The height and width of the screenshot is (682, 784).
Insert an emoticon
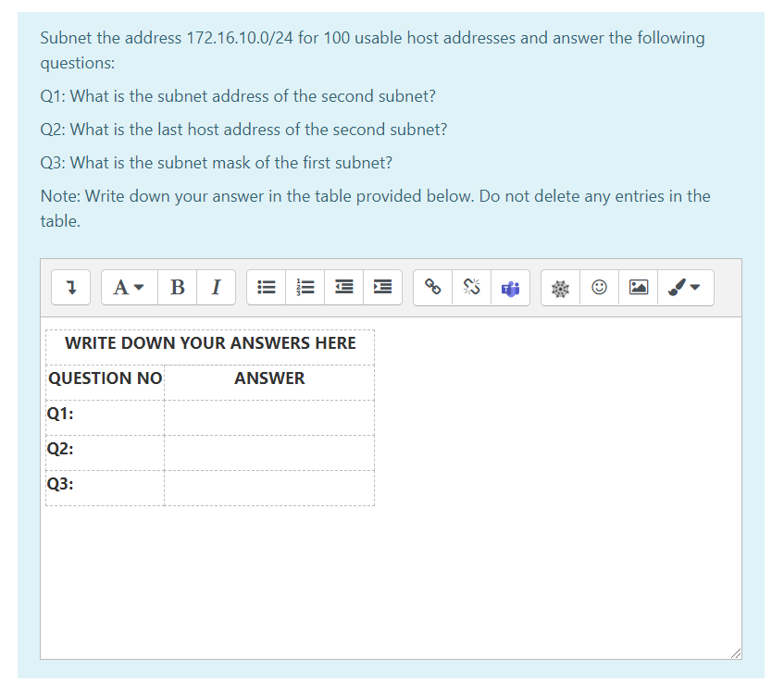coord(599,288)
